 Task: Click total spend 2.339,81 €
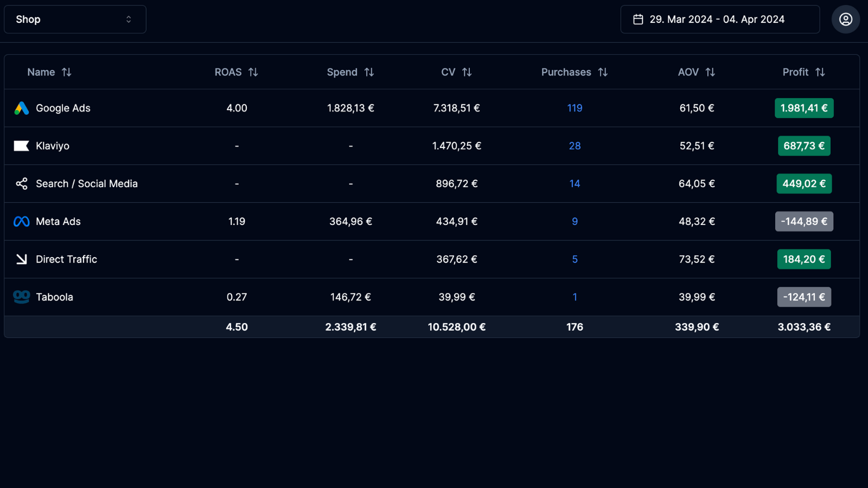click(x=350, y=327)
